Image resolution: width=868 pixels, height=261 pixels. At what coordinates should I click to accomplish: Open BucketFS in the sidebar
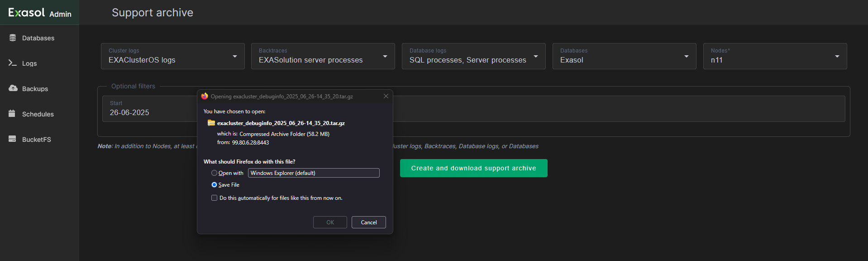[39, 140]
